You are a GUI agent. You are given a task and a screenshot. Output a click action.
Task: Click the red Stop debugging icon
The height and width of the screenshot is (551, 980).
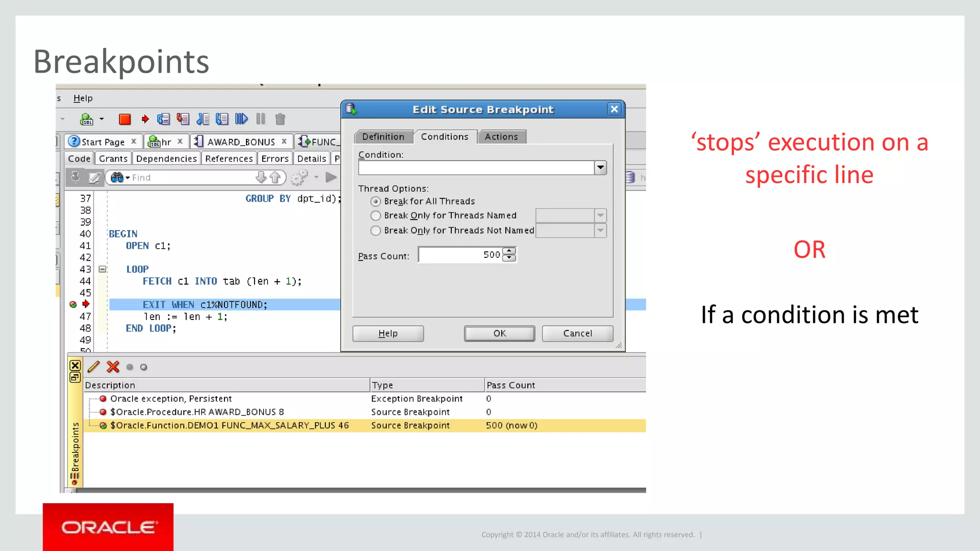[124, 119]
